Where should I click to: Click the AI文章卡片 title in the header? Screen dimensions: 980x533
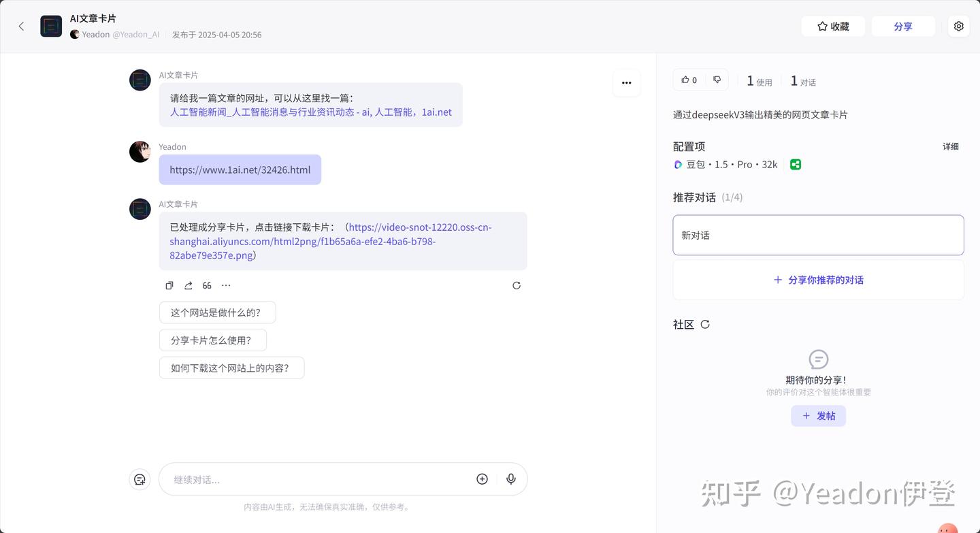93,18
